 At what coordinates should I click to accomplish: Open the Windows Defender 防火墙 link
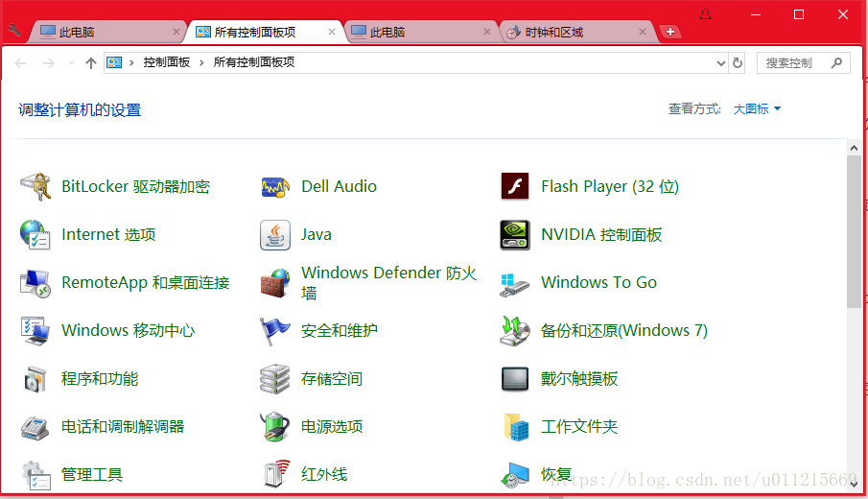point(388,282)
